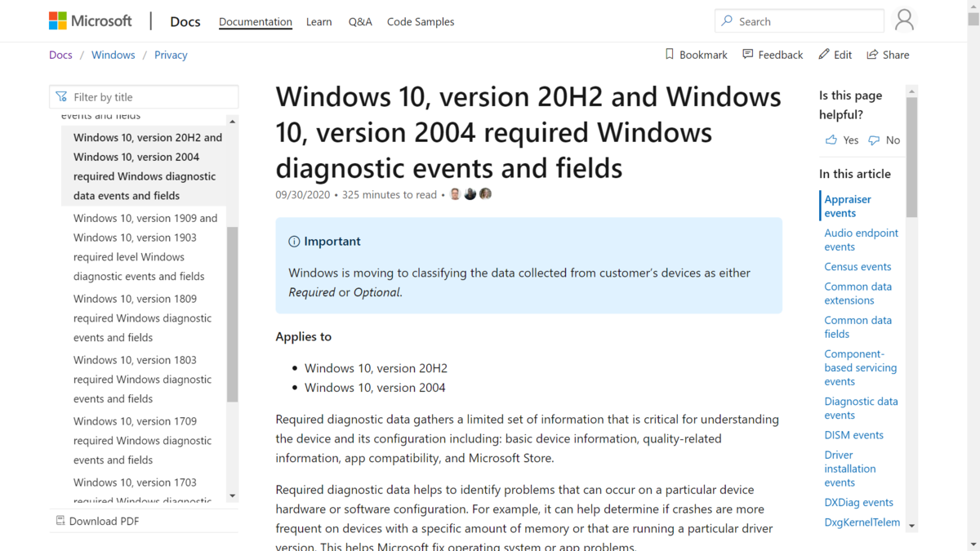
Task: Click the Feedback speech bubble icon
Action: click(748, 55)
